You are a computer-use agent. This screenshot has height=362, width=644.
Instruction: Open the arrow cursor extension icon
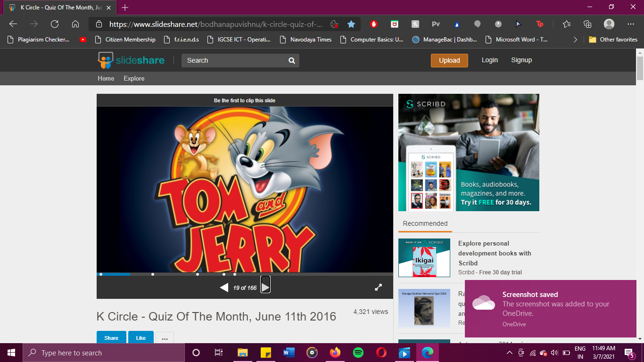point(519,24)
